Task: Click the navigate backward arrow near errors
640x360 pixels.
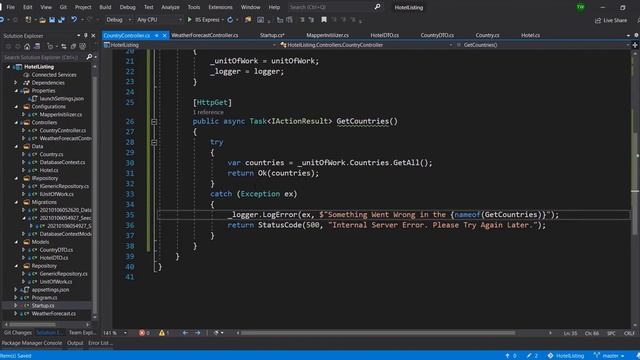Action: pos(185,333)
